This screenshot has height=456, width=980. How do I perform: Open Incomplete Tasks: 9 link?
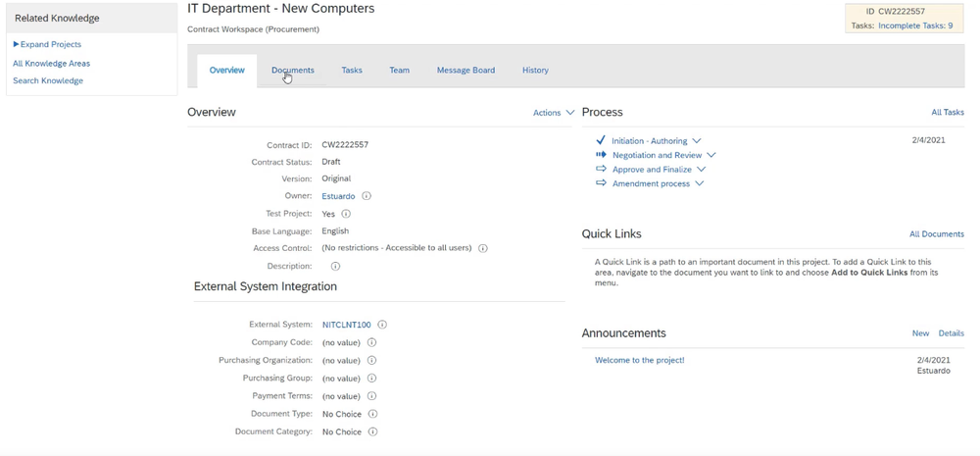[x=915, y=25]
